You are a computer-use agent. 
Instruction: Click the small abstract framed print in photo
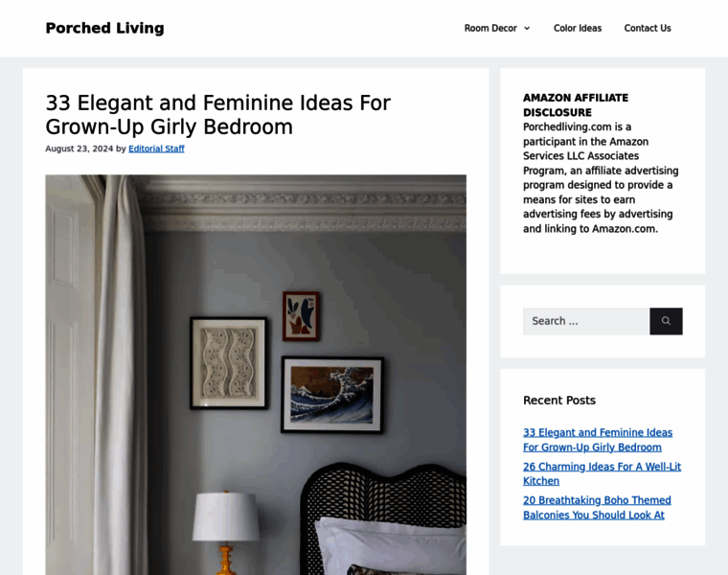click(301, 316)
